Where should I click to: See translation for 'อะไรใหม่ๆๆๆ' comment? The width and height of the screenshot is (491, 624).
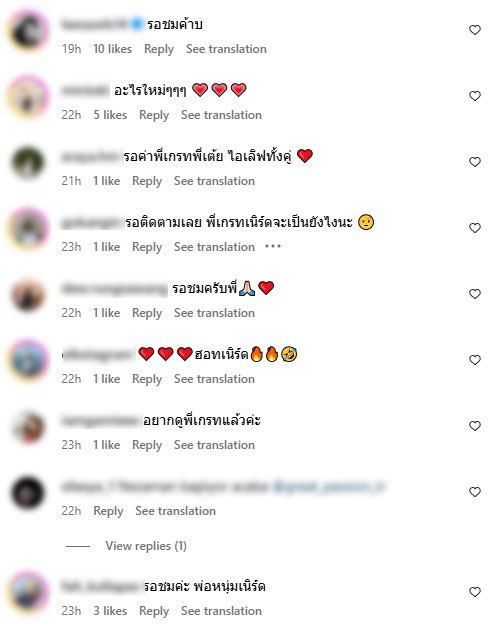[221, 115]
